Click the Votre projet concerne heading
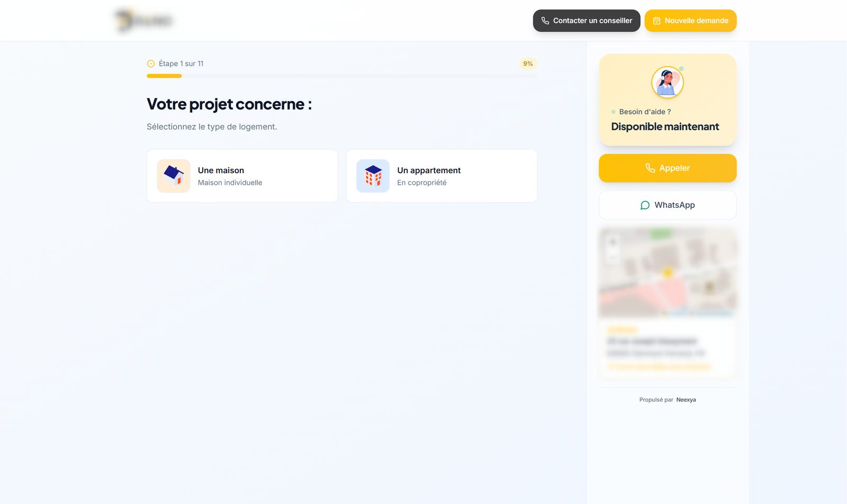 pyautogui.click(x=229, y=104)
